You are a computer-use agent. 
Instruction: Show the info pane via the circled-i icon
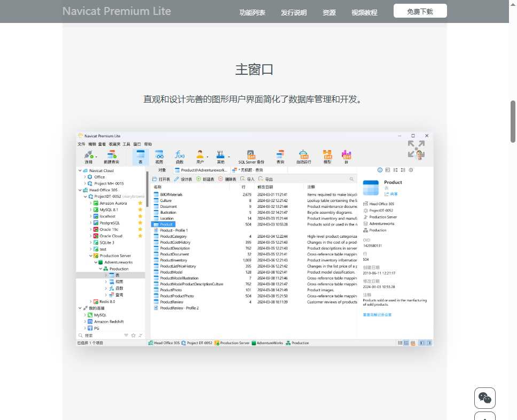tap(380, 170)
